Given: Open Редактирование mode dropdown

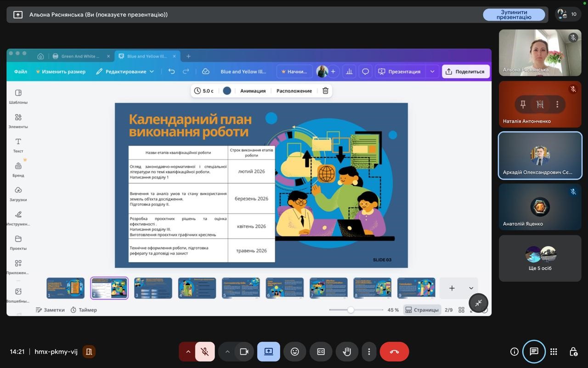Looking at the screenshot, I should coord(125,71).
